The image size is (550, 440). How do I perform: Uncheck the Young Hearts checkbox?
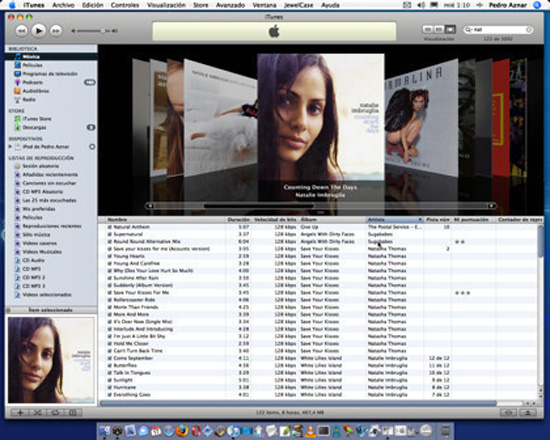point(109,256)
